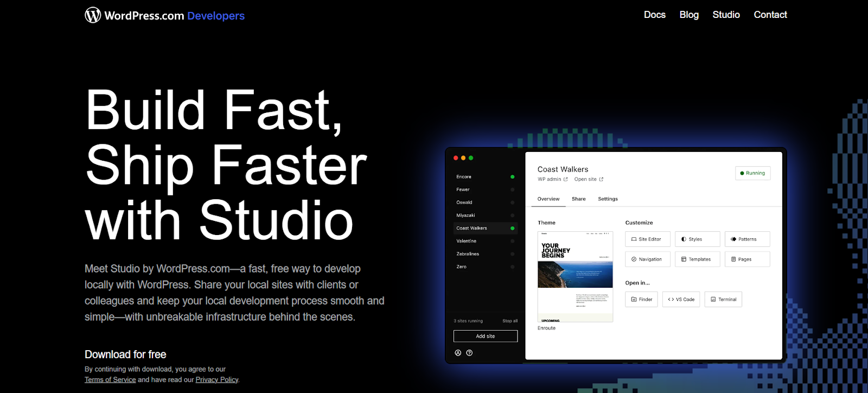The height and width of the screenshot is (393, 868).
Task: Toggle the Miyazaki site status dot
Action: click(x=512, y=215)
